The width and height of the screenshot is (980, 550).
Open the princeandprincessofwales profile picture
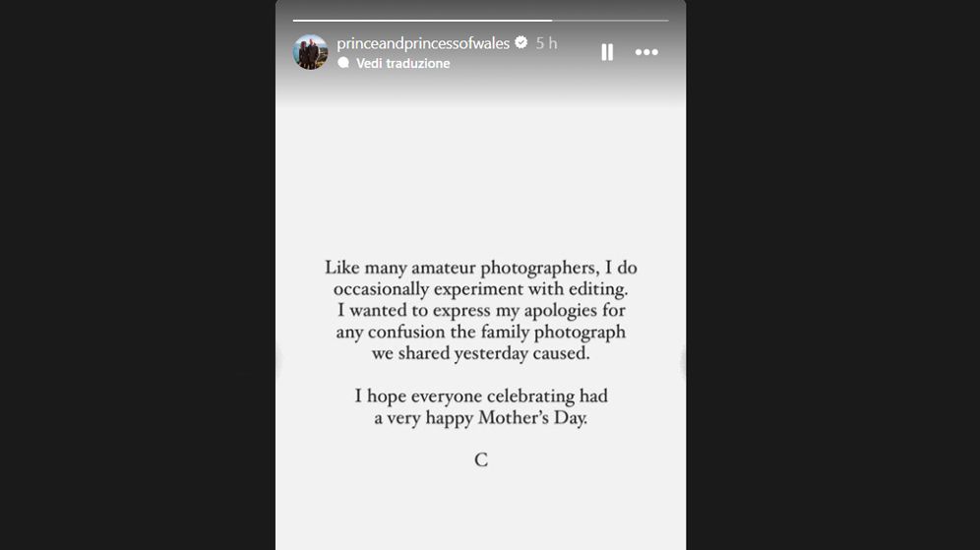pyautogui.click(x=310, y=52)
